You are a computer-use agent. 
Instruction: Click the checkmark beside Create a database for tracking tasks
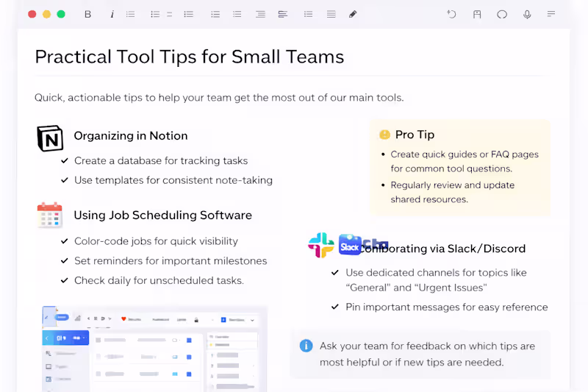(65, 160)
